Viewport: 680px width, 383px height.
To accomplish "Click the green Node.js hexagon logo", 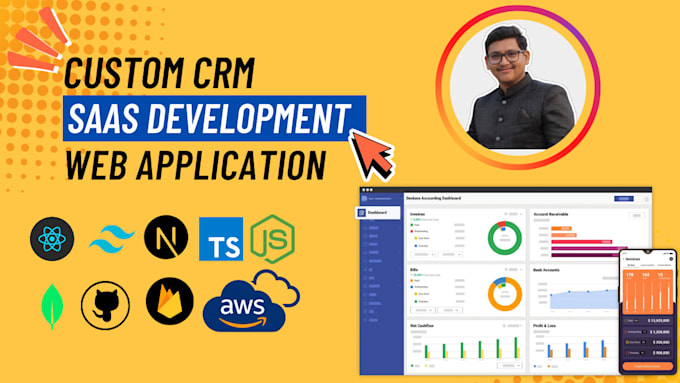I will [x=273, y=239].
